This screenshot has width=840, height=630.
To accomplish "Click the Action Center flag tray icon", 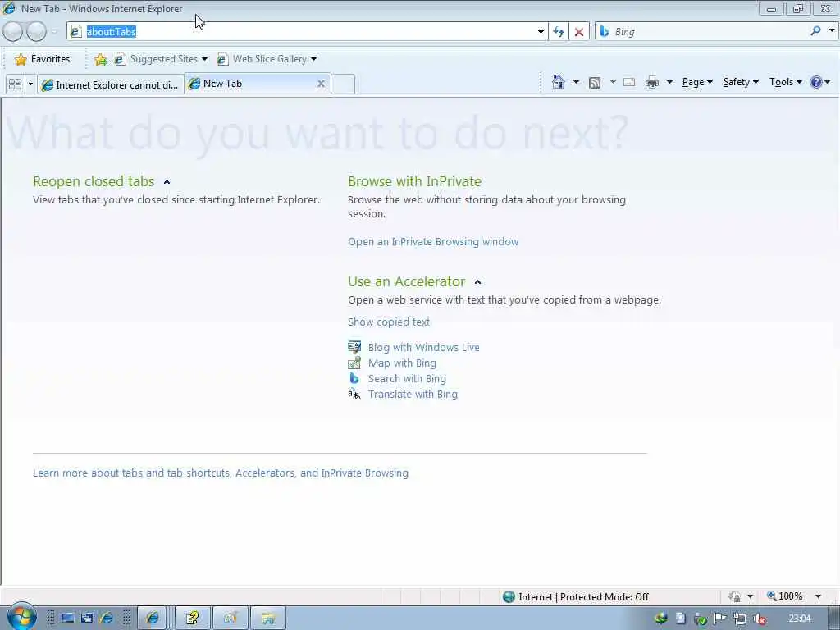I will tap(720, 619).
